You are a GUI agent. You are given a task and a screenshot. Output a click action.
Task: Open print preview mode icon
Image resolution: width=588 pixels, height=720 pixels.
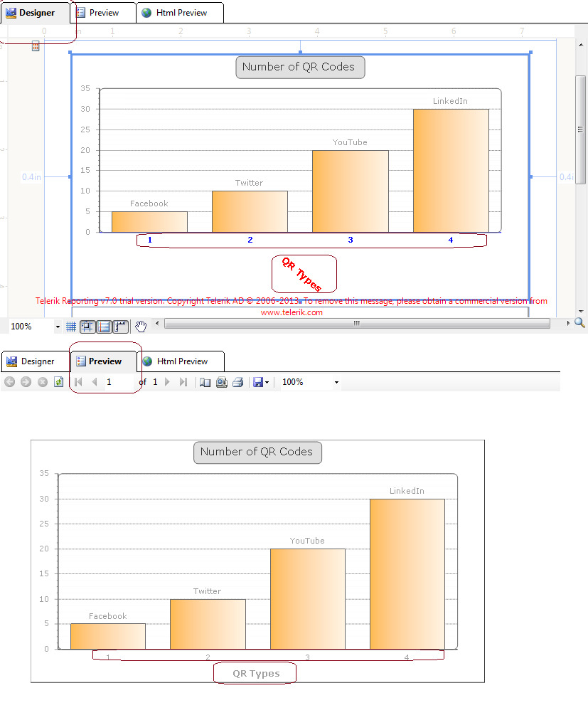pyautogui.click(x=222, y=382)
